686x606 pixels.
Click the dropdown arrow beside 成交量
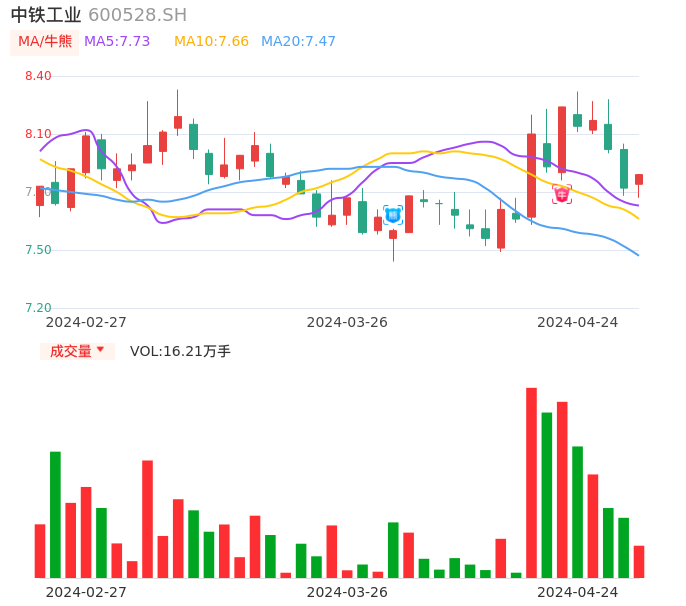pyautogui.click(x=100, y=350)
